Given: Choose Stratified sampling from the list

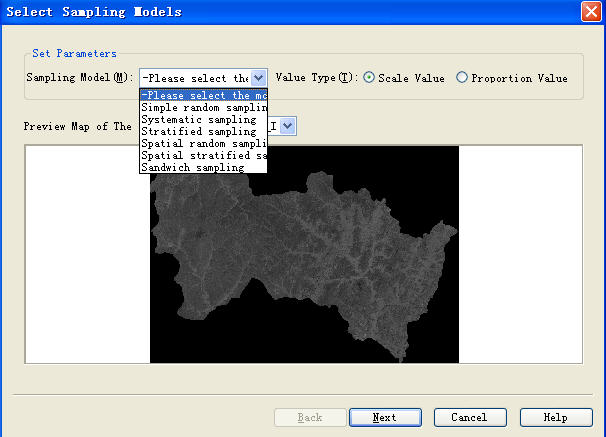Looking at the screenshot, I should point(203,131).
